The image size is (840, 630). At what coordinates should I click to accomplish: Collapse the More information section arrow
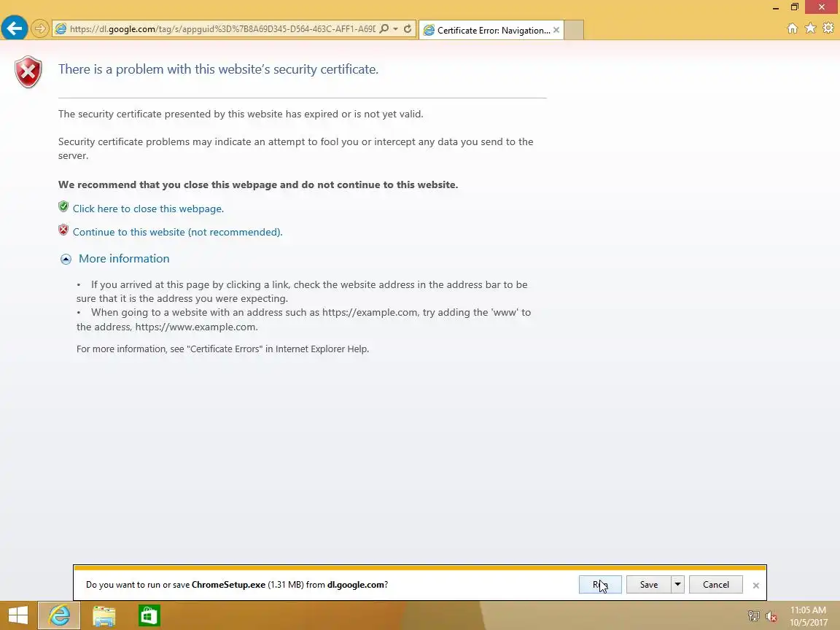[x=66, y=260]
